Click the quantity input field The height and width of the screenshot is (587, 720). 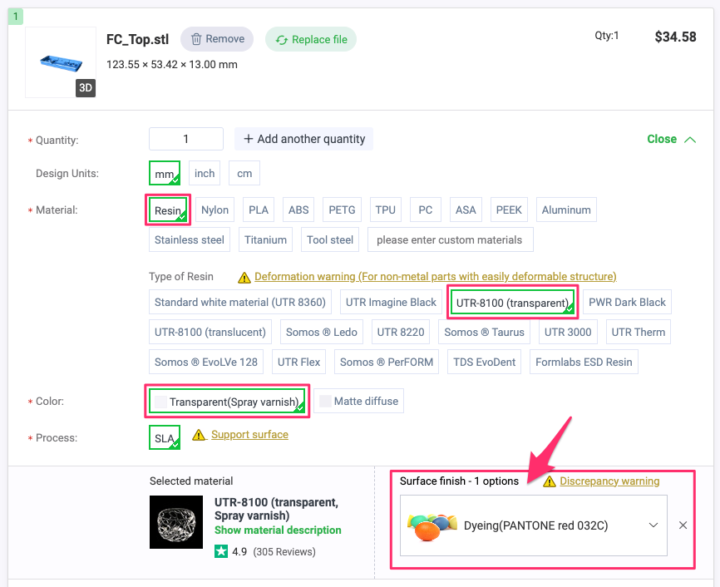[186, 139]
